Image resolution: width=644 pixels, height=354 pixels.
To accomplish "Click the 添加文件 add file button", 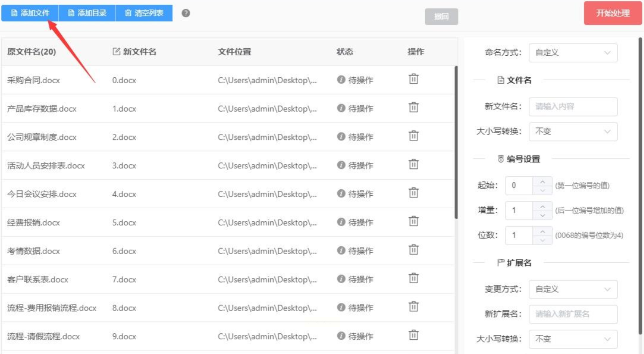I will (x=30, y=13).
